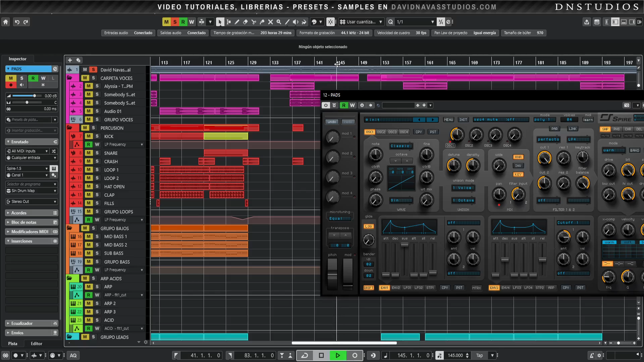Viewport: 644px width, 362px height.
Task: Adjust the PADS track volume slider
Action: (x=35, y=96)
